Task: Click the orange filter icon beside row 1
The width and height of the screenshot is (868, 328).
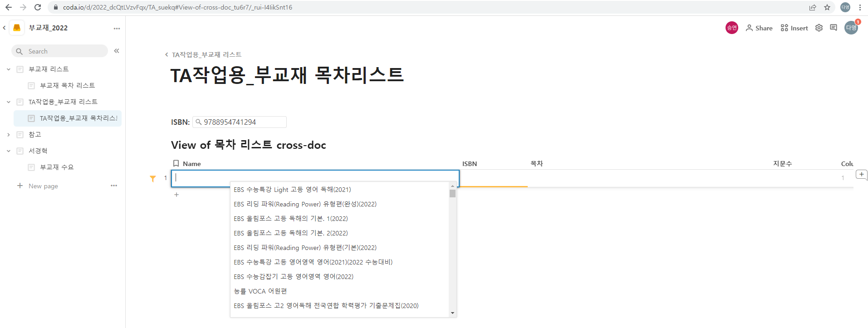Action: click(153, 178)
